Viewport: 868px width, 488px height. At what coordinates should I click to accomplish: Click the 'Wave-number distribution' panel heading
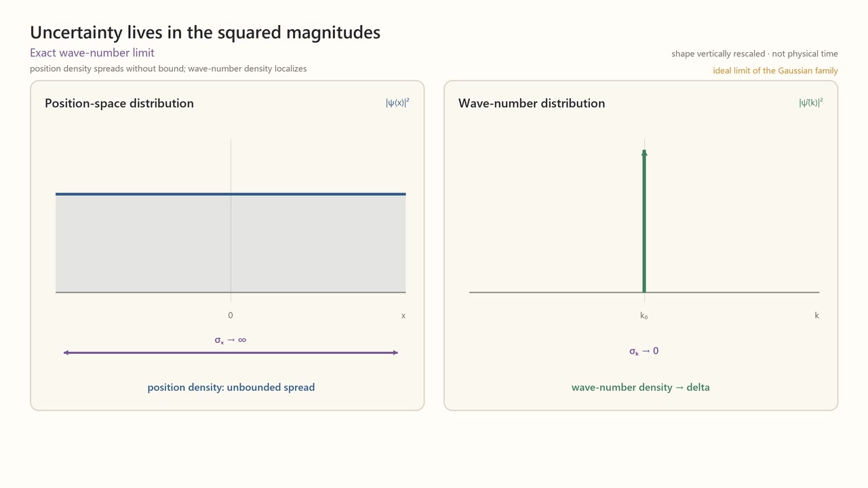[x=532, y=103]
